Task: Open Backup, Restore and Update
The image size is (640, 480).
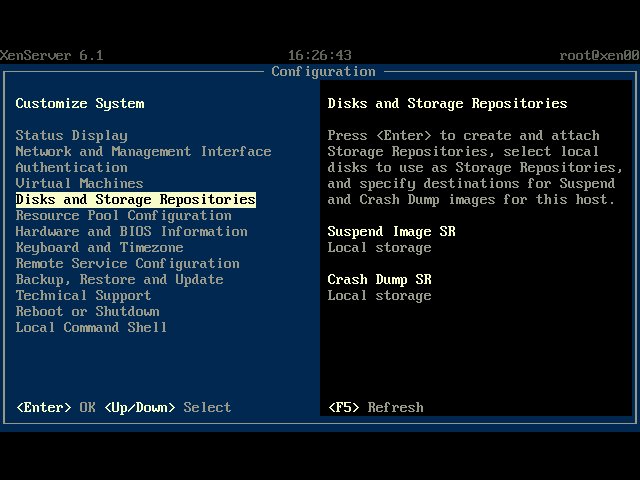Action: coord(119,280)
